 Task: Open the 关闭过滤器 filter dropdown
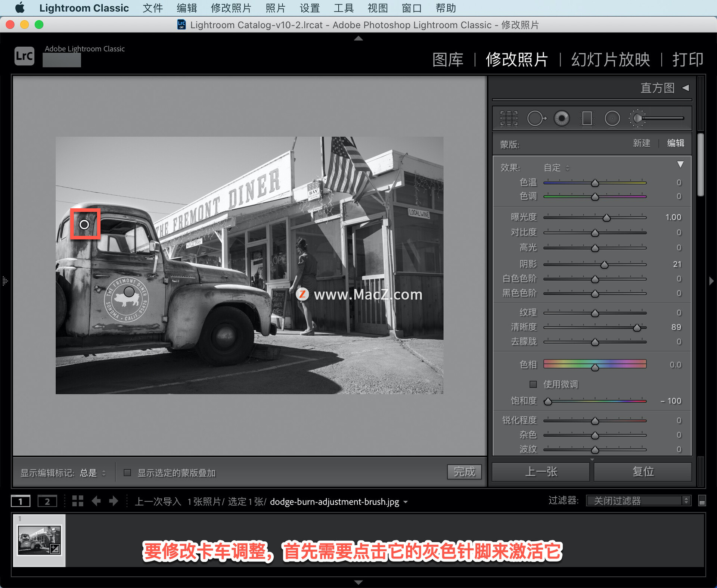point(638,501)
